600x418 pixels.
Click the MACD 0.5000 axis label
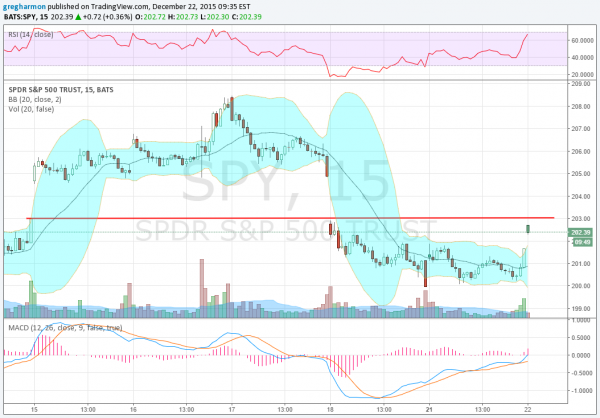[x=582, y=338]
